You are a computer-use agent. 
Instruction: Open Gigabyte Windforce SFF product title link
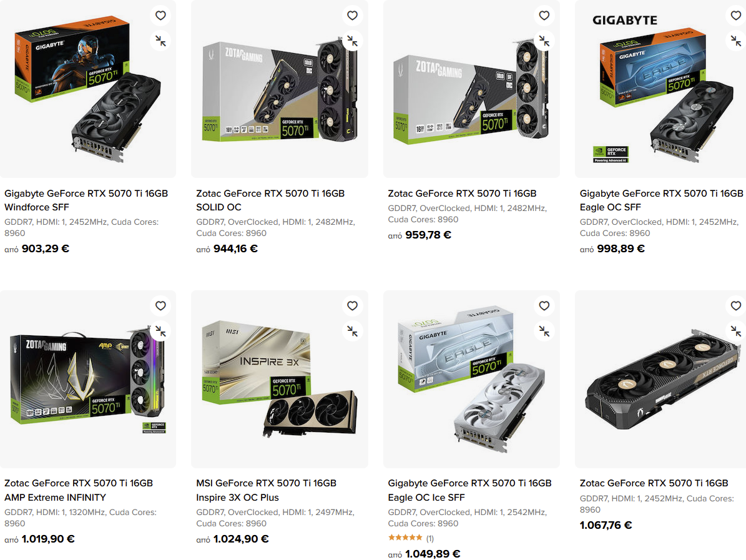tap(86, 200)
